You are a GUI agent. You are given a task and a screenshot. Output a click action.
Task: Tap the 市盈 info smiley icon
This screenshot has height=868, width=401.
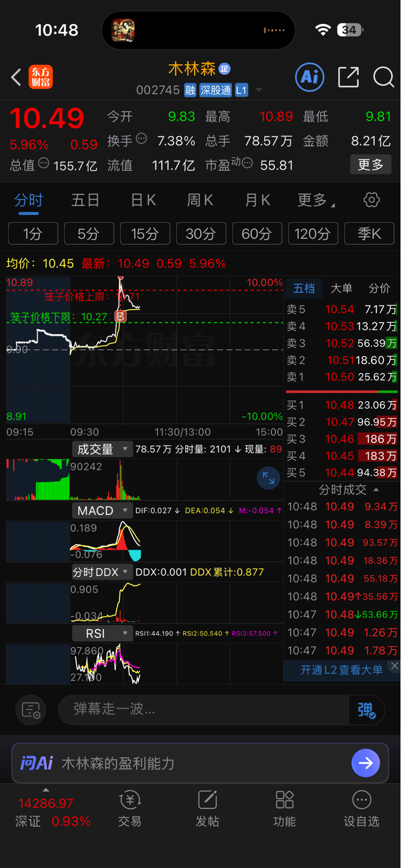click(x=248, y=163)
